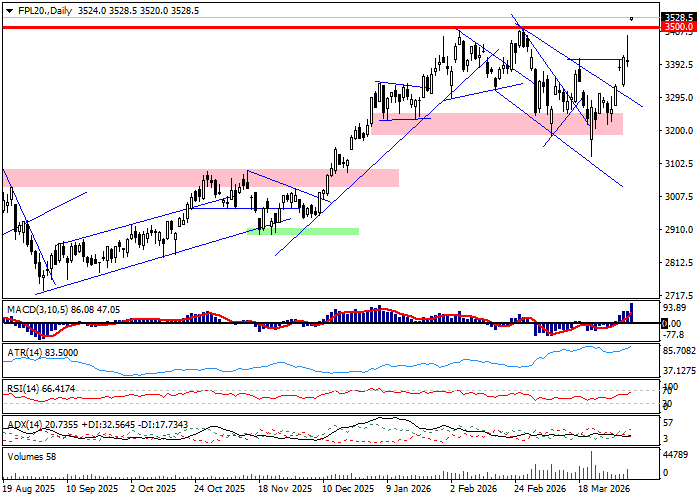Select the tallest volume bar in Volumes panel
The width and height of the screenshot is (700, 500).
pos(591,464)
